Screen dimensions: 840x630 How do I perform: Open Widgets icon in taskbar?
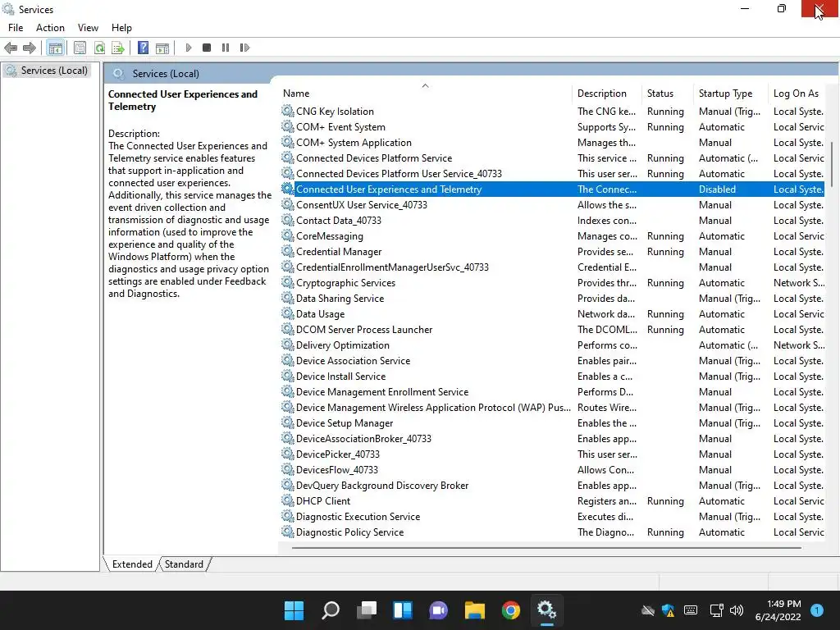pos(402,610)
